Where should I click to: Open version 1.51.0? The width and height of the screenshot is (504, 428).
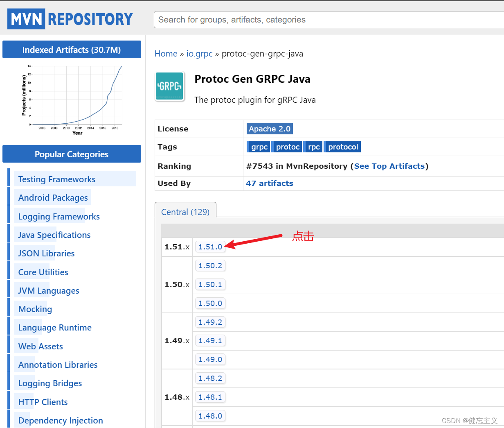(x=210, y=247)
